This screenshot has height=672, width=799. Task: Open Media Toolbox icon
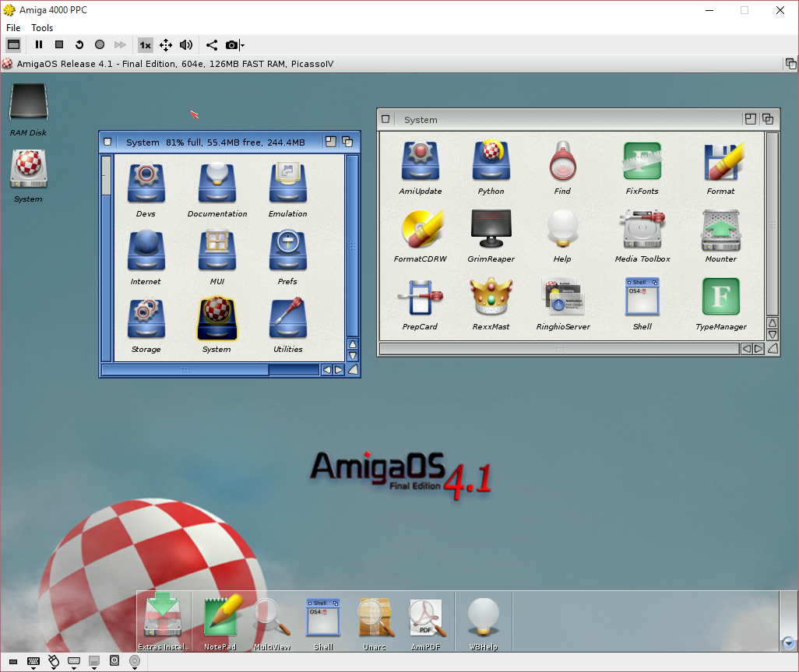[642, 229]
